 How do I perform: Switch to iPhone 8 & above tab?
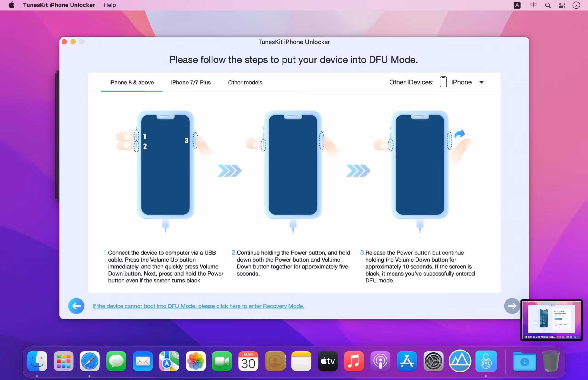(x=132, y=82)
